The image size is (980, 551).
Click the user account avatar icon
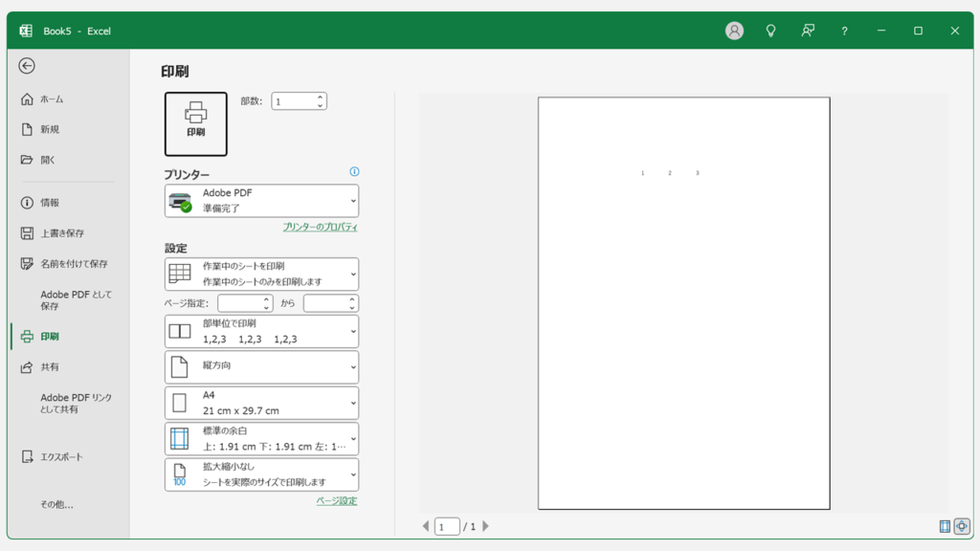(x=734, y=31)
